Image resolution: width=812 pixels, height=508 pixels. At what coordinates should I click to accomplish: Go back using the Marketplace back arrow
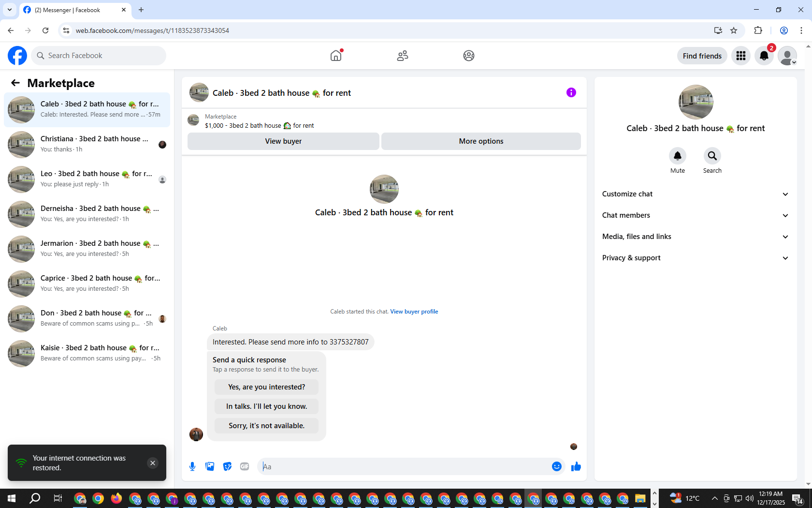(x=15, y=83)
